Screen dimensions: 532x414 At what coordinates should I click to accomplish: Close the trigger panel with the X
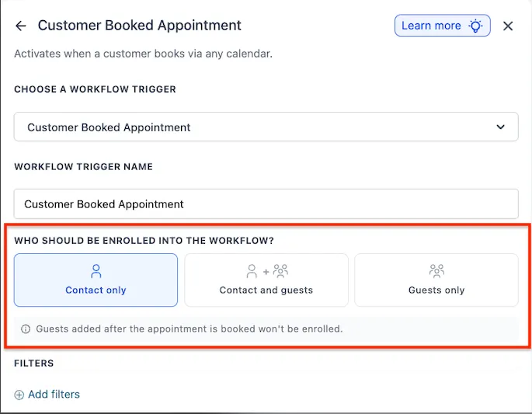click(x=508, y=26)
